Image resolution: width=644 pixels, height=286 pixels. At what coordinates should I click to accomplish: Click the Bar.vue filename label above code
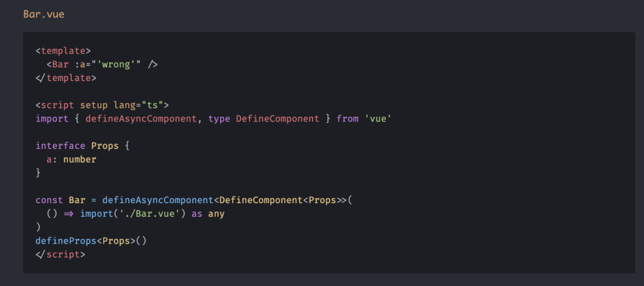[44, 14]
